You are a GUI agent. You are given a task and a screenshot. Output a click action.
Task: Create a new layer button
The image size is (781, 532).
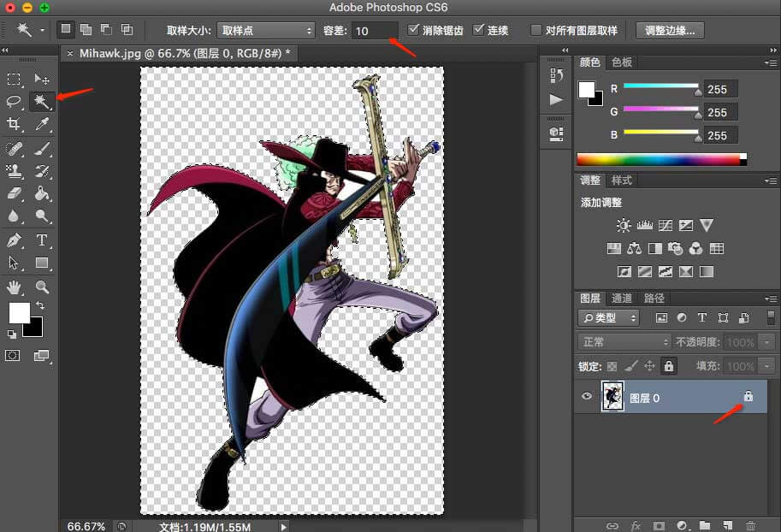[x=728, y=525]
